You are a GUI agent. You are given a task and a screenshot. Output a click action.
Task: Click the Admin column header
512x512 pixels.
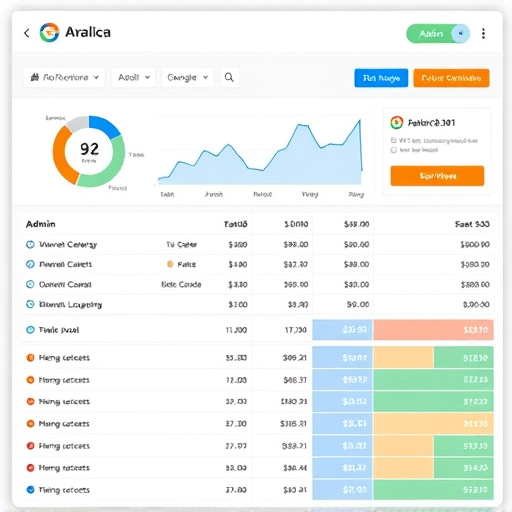(x=41, y=224)
